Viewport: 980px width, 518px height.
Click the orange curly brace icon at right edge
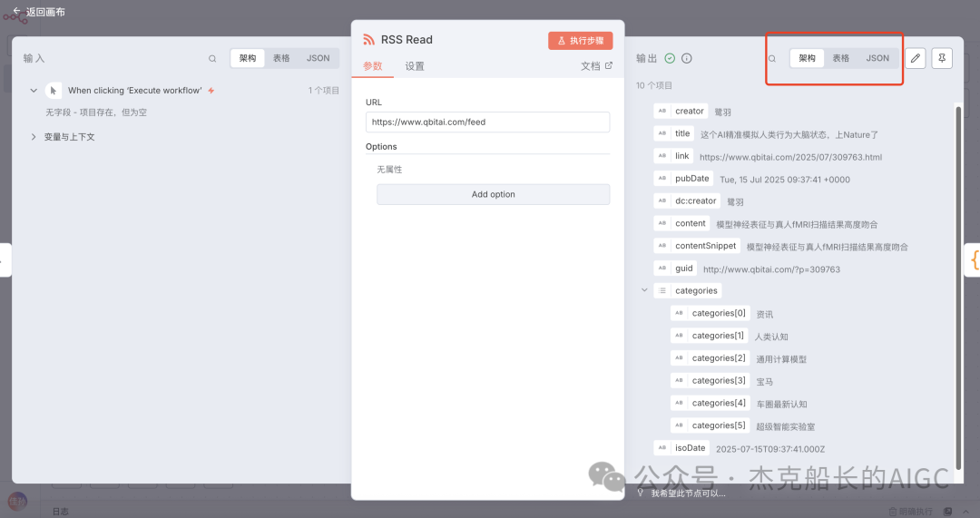974,259
